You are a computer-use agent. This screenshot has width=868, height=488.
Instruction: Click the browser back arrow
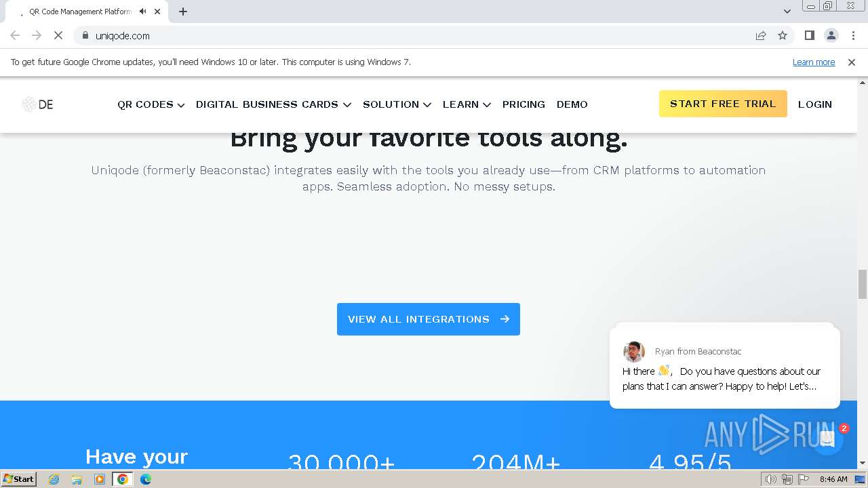[x=15, y=35]
